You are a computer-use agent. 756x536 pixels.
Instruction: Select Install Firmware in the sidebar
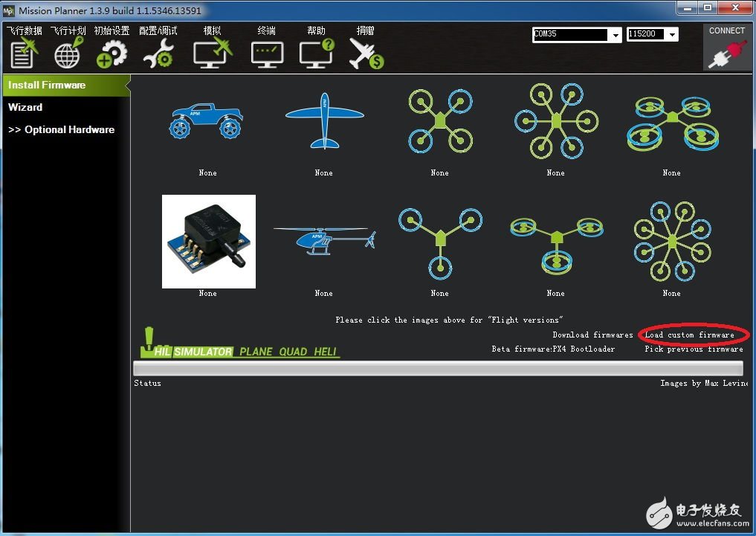tap(47, 85)
